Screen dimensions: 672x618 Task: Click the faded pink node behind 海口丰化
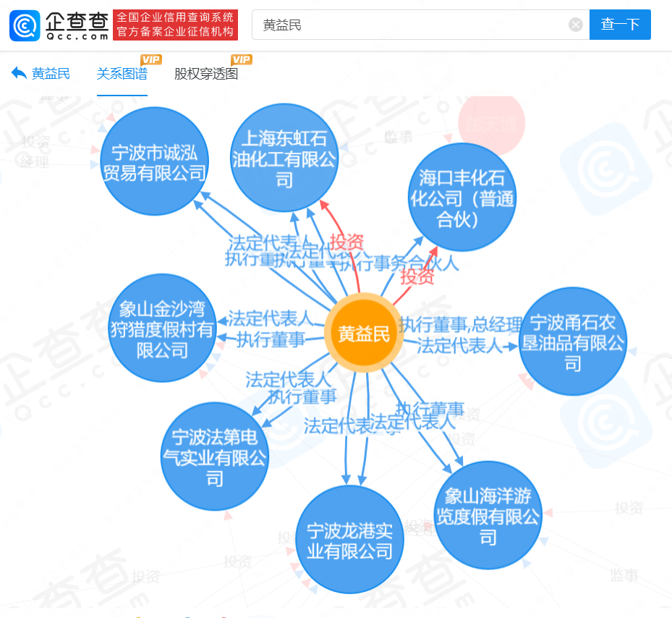[492, 121]
